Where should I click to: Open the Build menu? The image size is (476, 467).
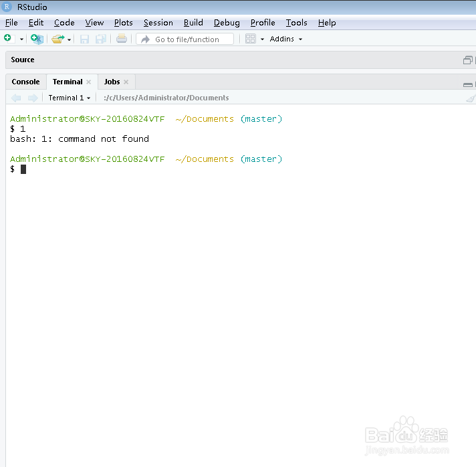pyautogui.click(x=193, y=23)
